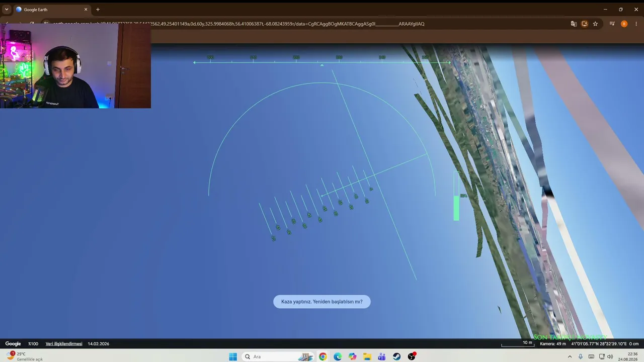Click the %100 loading indicator in status bar
Image resolution: width=644 pixels, height=362 pixels.
pos(33,344)
